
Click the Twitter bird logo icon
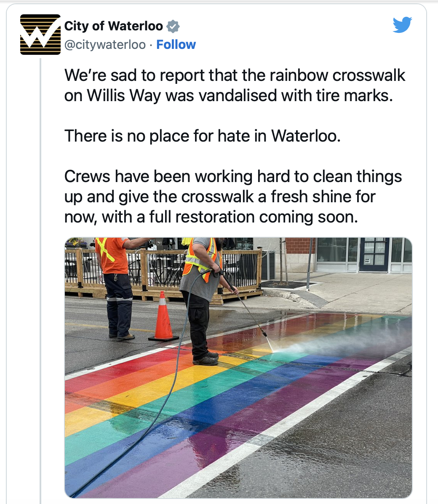pyautogui.click(x=402, y=25)
